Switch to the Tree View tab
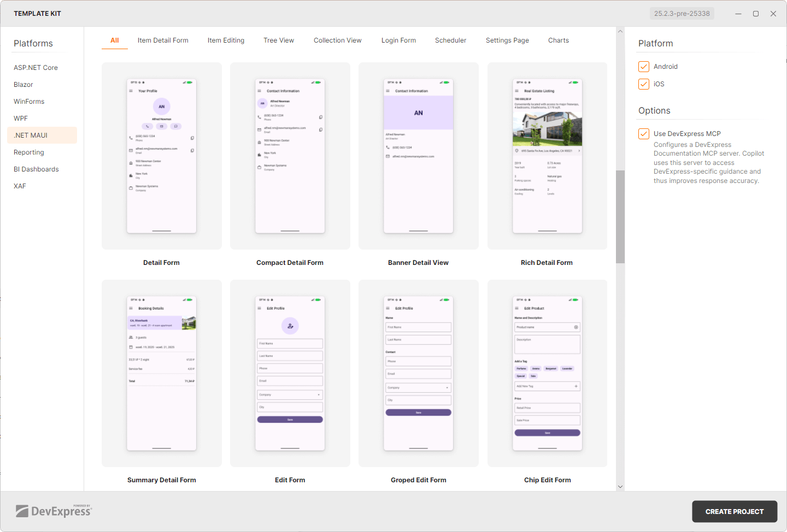The image size is (787, 532). click(279, 40)
